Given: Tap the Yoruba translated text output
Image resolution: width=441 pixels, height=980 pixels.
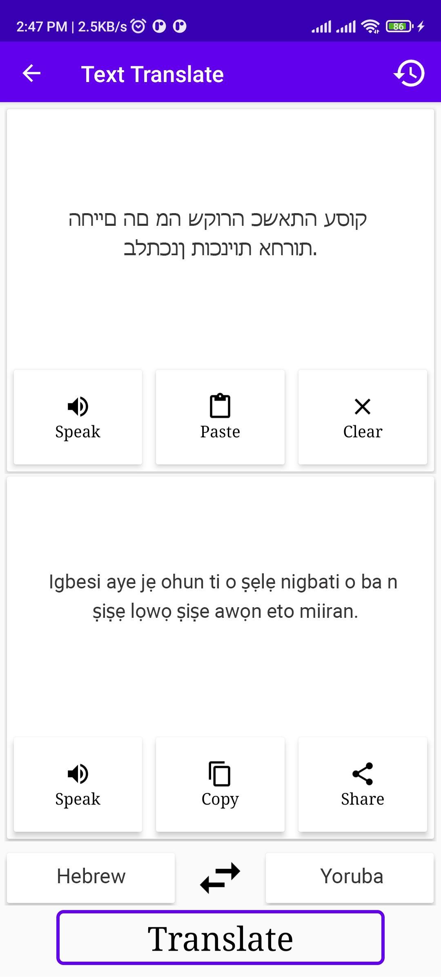Looking at the screenshot, I should (223, 597).
